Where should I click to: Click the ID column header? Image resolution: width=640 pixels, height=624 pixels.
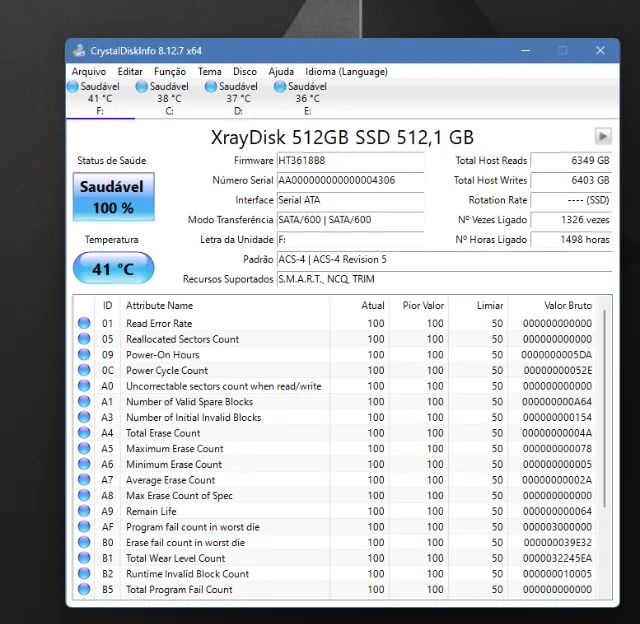pos(107,305)
